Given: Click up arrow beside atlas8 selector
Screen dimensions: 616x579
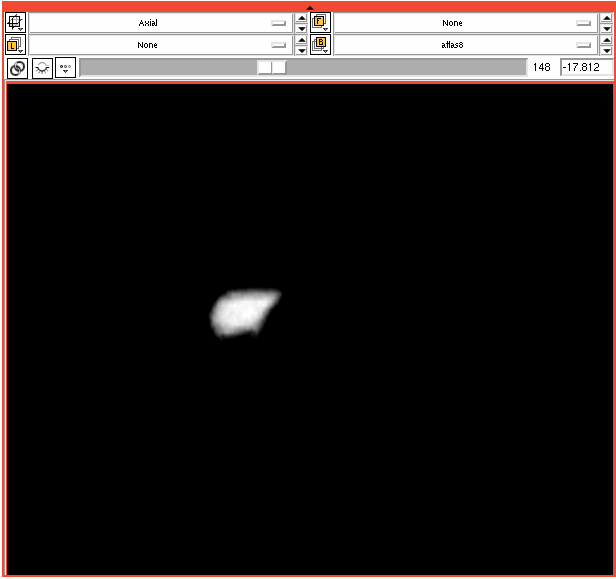Looking at the screenshot, I should pos(607,40).
